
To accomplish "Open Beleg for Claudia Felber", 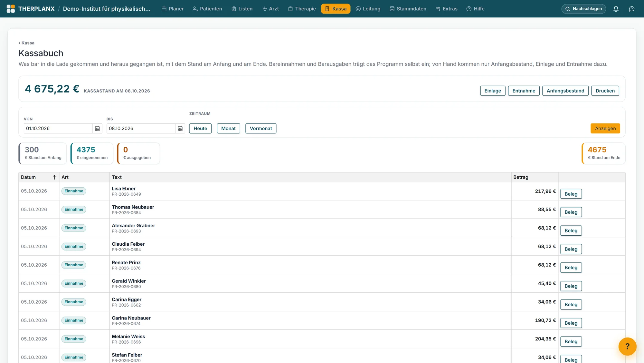I will point(571,249).
